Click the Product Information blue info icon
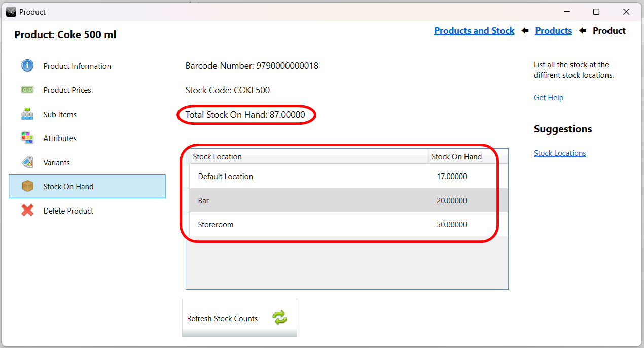The height and width of the screenshot is (348, 644). tap(27, 65)
